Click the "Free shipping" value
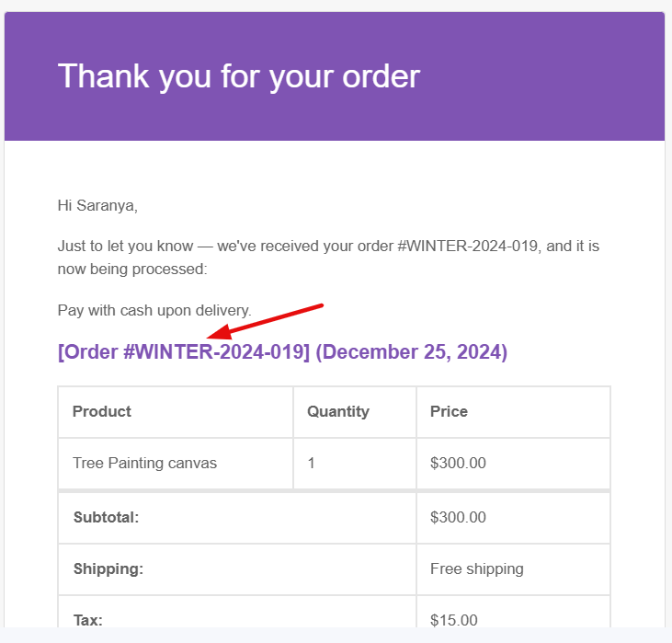Viewport: 672px width, 643px height. point(477,568)
